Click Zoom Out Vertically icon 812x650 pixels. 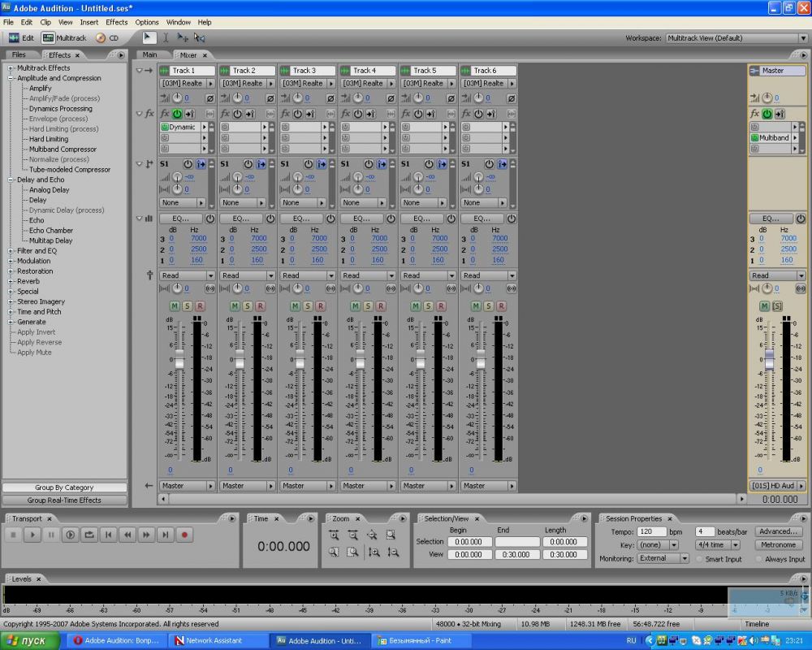393,552
